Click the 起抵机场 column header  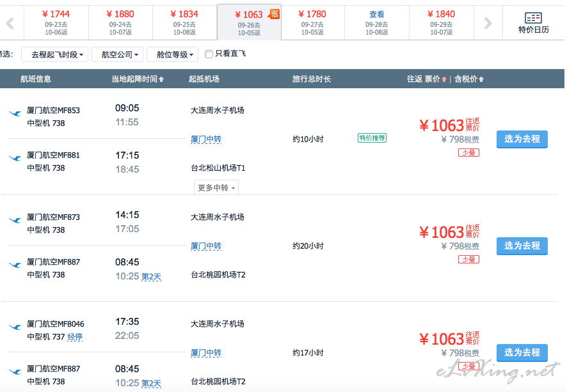pyautogui.click(x=204, y=79)
